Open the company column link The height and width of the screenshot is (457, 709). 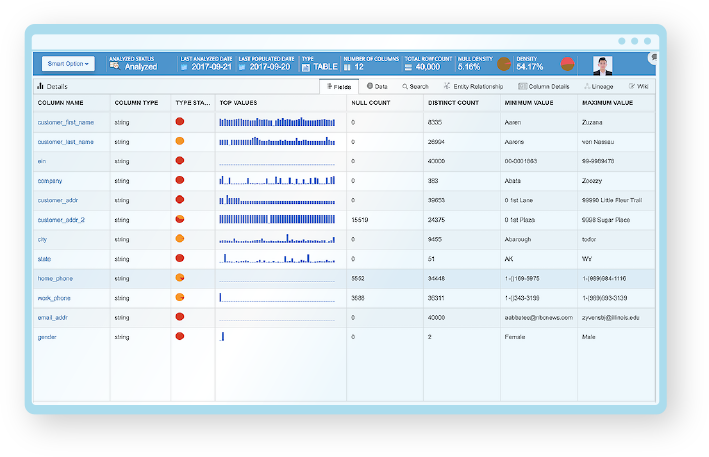click(50, 181)
